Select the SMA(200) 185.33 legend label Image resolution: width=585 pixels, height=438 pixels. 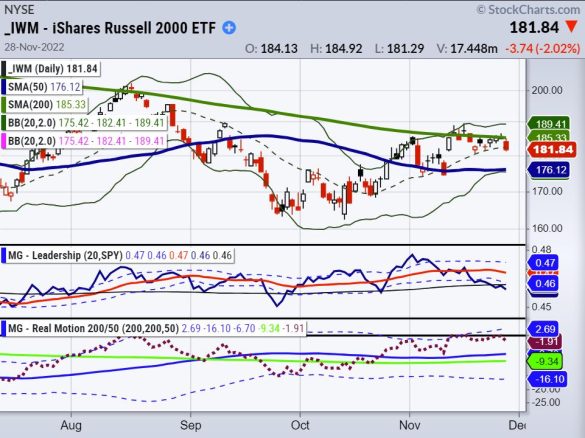coord(47,104)
